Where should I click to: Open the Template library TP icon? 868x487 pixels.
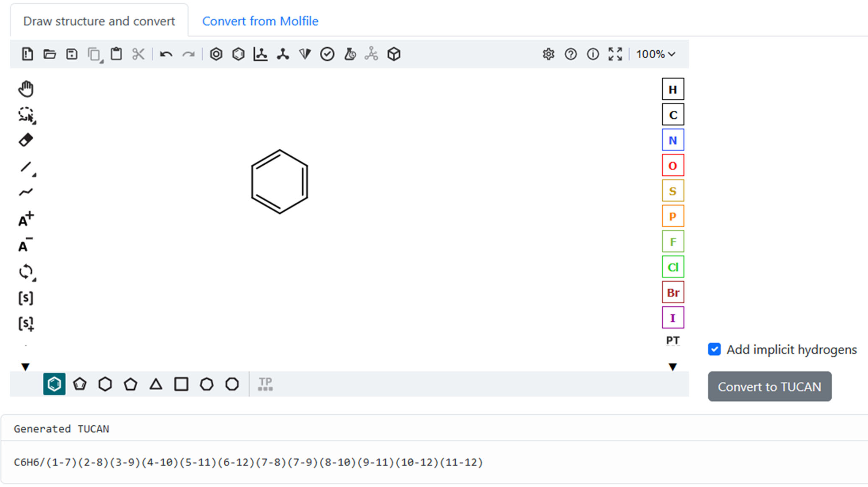265,384
